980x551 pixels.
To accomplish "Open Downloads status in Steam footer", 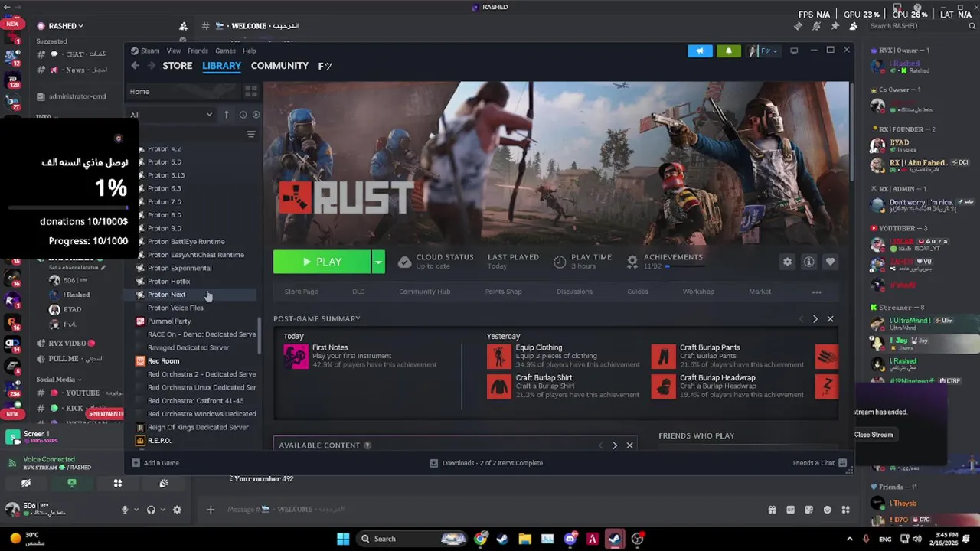I will 486,463.
